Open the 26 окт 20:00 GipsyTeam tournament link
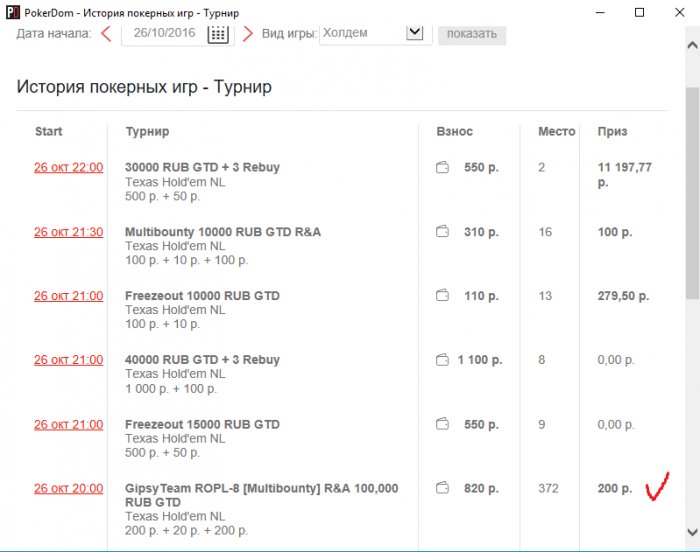The height and width of the screenshot is (552, 700). pyautogui.click(x=68, y=488)
